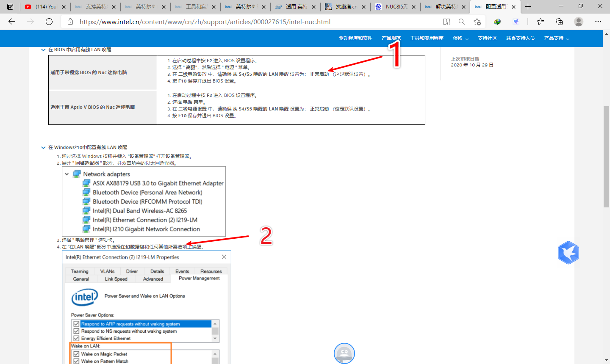Click the 适用于带视觉 BIOS 的 Nuc 迷你电脑 cell

(103, 72)
